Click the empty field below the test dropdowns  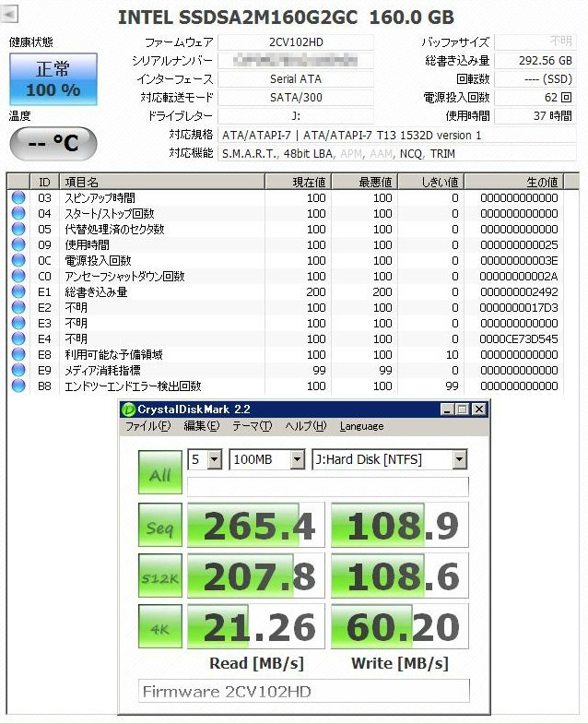(x=328, y=486)
